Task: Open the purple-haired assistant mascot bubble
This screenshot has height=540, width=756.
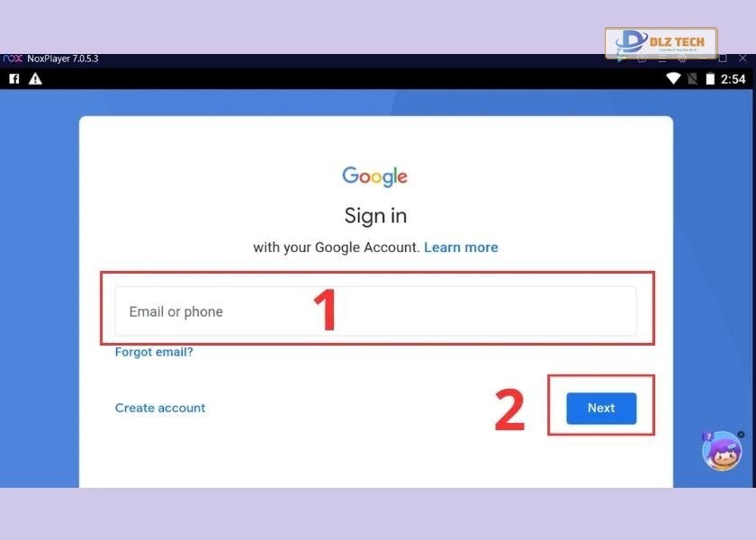Action: pyautogui.click(x=722, y=451)
